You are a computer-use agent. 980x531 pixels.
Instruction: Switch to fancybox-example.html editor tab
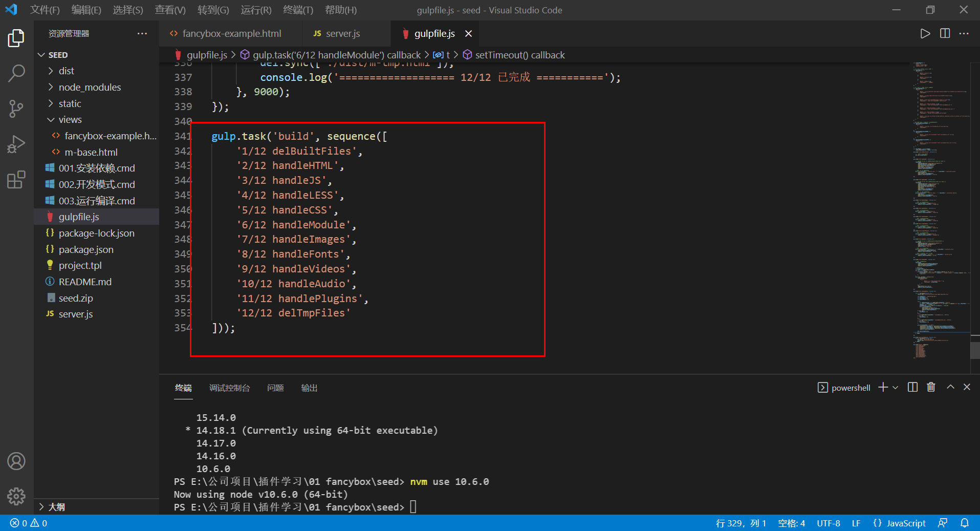232,34
